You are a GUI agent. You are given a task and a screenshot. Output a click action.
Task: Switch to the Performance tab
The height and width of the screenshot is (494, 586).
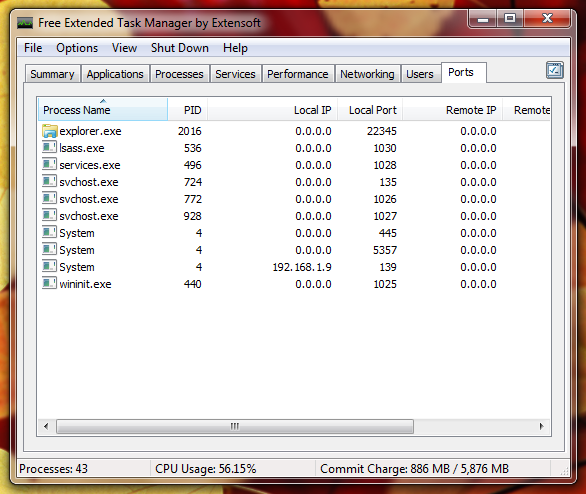[x=297, y=74]
